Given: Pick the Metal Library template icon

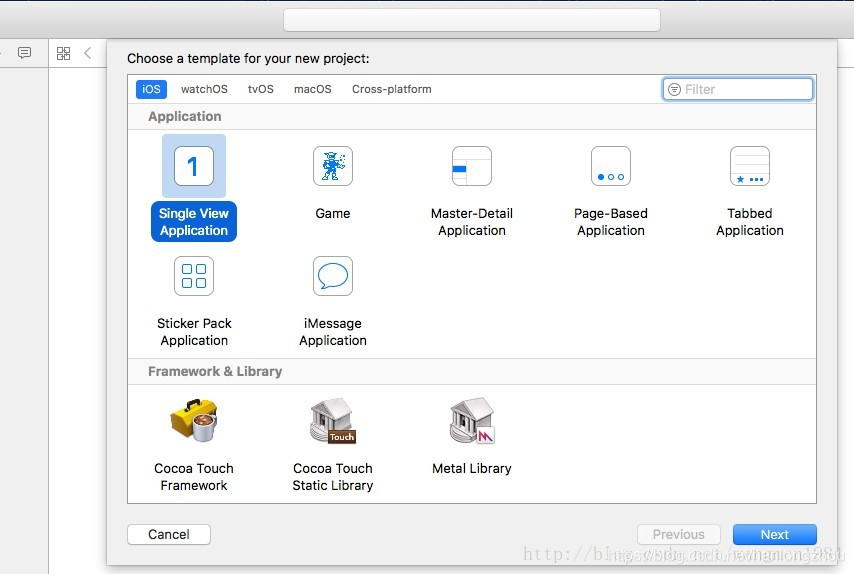Looking at the screenshot, I should [472, 420].
